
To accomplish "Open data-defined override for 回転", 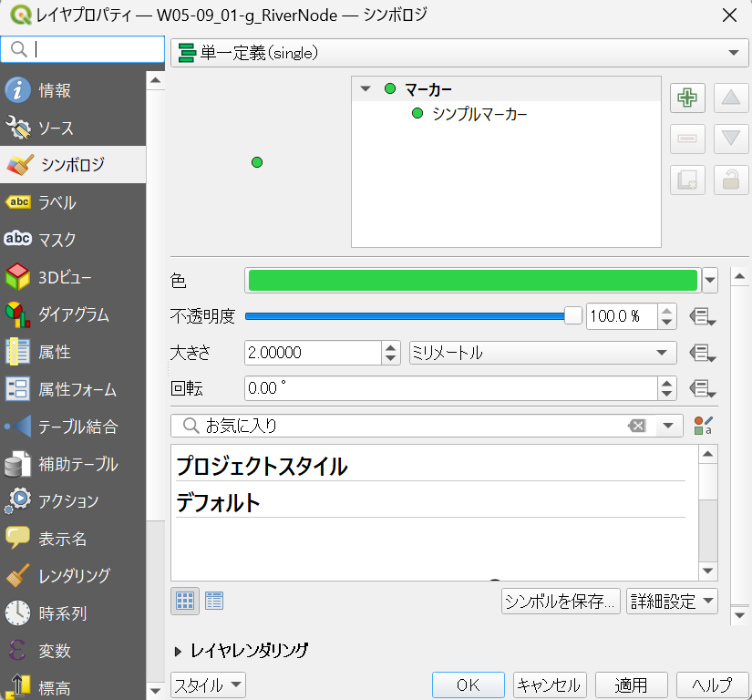I will [x=702, y=388].
